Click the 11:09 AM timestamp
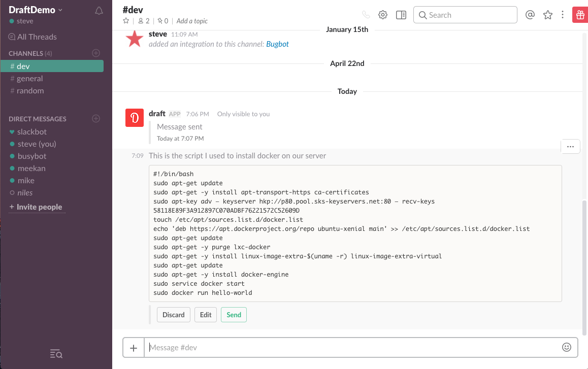 coord(184,34)
